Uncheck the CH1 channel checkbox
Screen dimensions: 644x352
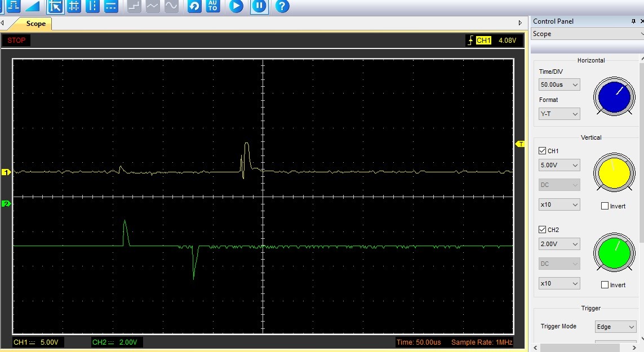(x=543, y=151)
